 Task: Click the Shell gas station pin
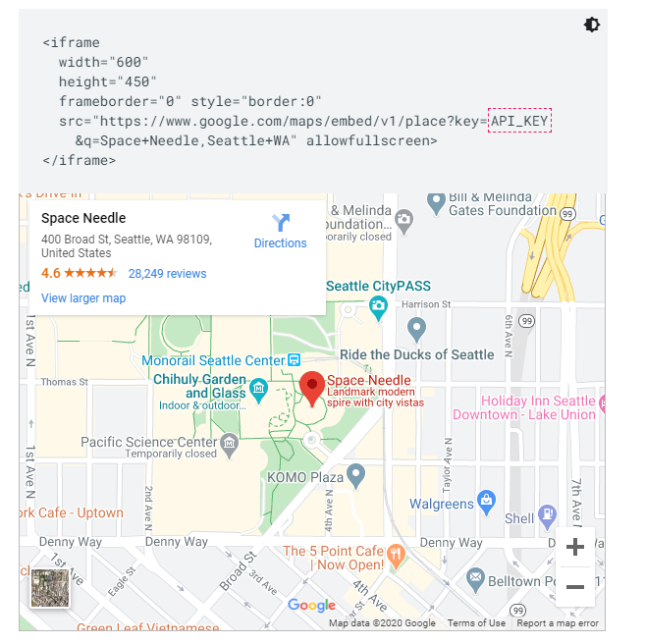click(x=547, y=517)
